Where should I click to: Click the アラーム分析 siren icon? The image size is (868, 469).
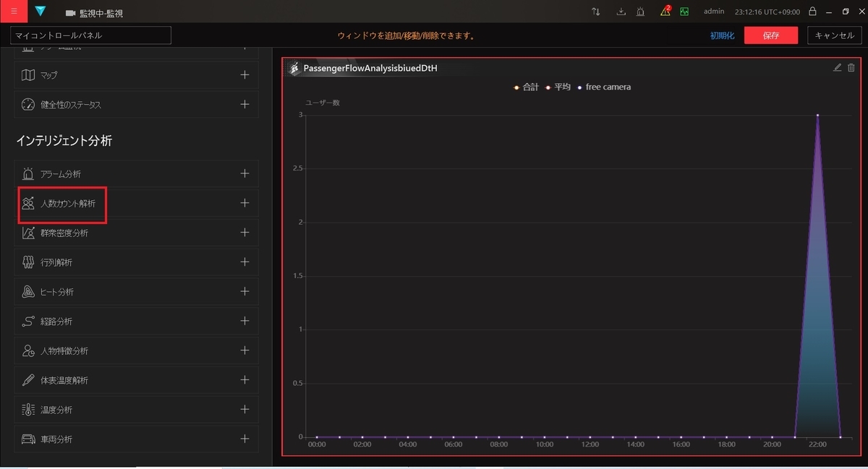tap(28, 174)
